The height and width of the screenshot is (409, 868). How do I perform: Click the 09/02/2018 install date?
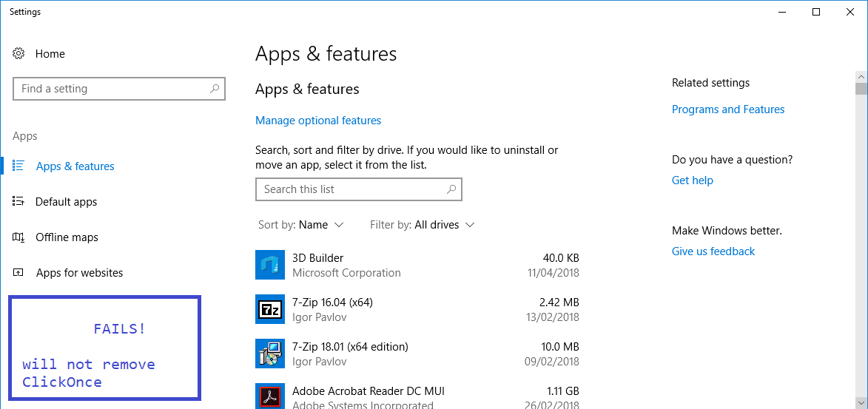click(x=554, y=362)
